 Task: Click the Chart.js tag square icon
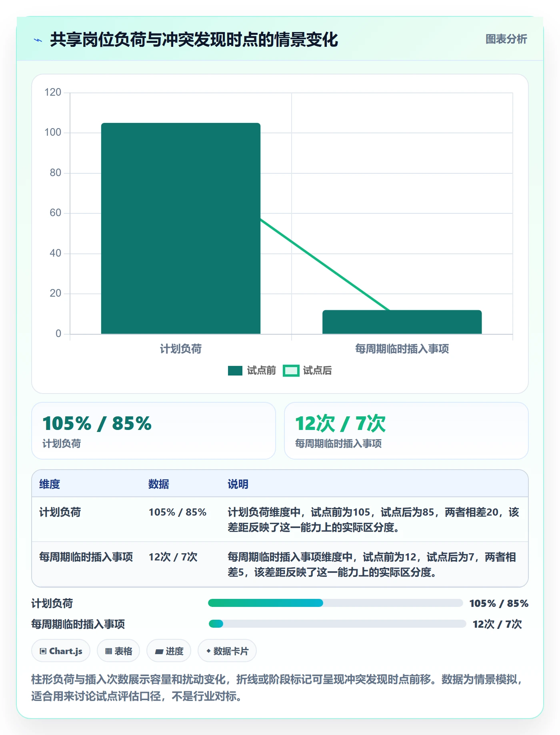point(43,651)
